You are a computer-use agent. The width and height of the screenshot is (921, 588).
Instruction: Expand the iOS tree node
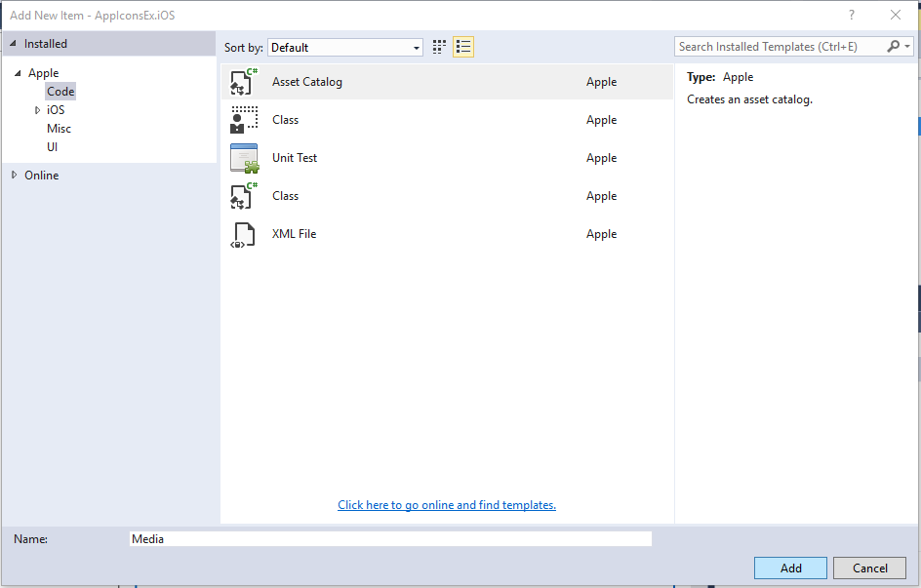(x=38, y=110)
